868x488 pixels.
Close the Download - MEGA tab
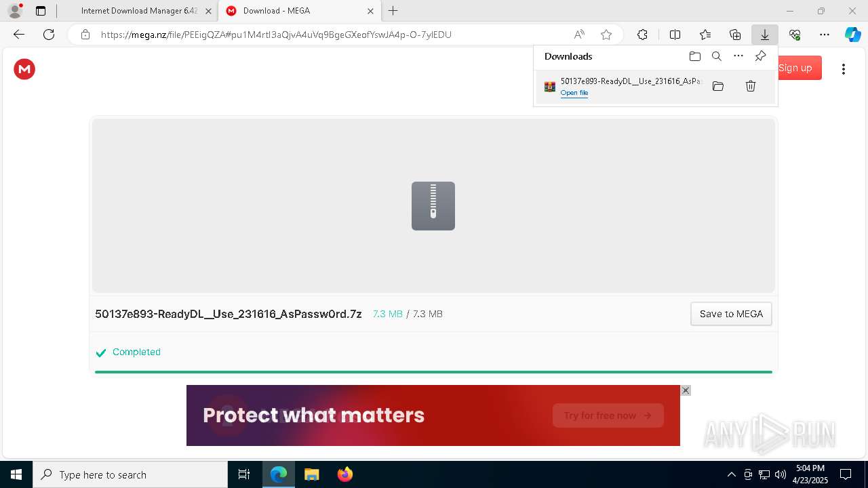tap(370, 11)
